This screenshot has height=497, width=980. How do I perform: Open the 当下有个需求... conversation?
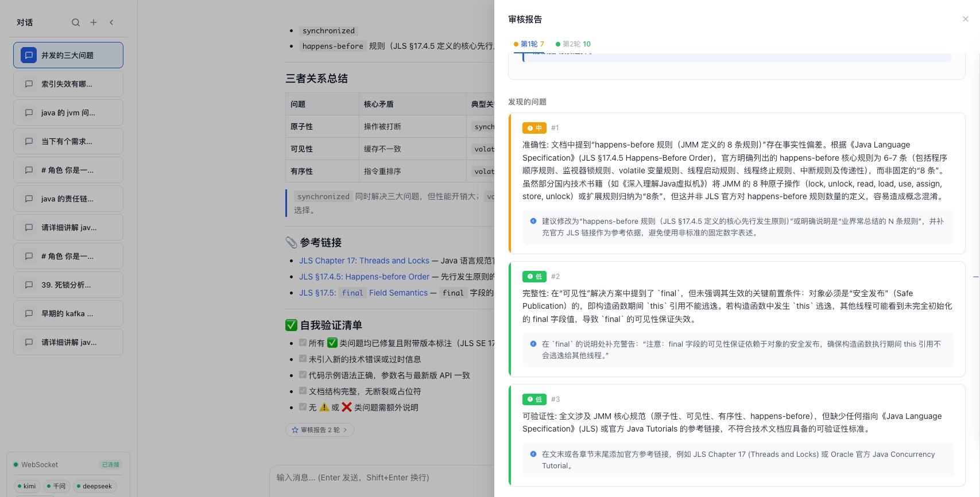pos(68,141)
